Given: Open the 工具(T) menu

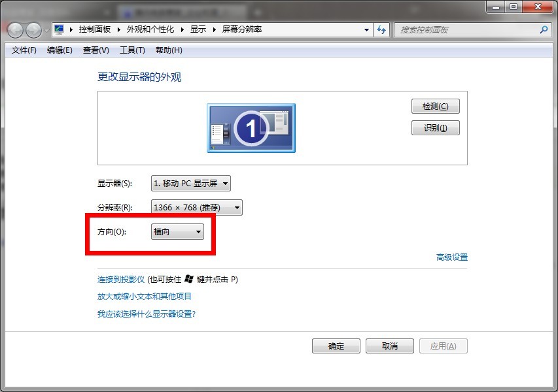Looking at the screenshot, I should (132, 50).
